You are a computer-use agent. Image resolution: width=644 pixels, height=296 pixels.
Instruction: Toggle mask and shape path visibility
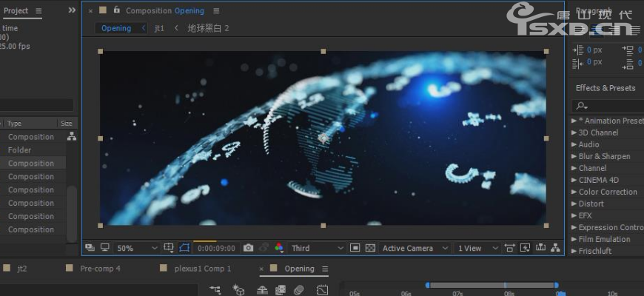click(x=184, y=248)
